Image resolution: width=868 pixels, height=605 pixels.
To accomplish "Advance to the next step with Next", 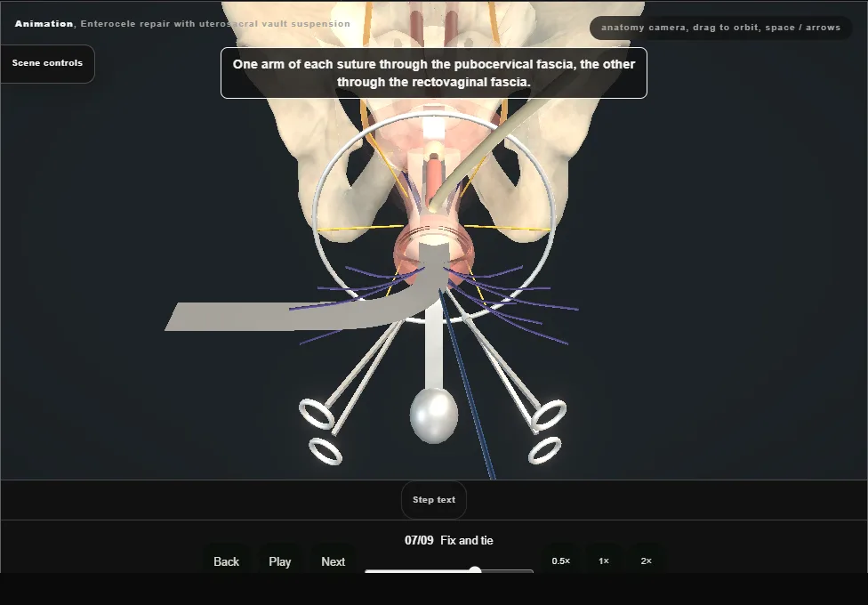I will (x=334, y=561).
